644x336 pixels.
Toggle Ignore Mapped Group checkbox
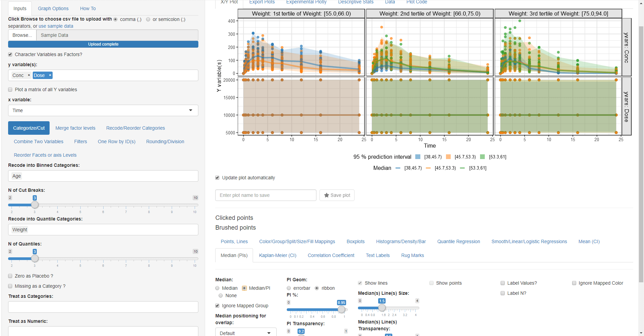pos(217,306)
